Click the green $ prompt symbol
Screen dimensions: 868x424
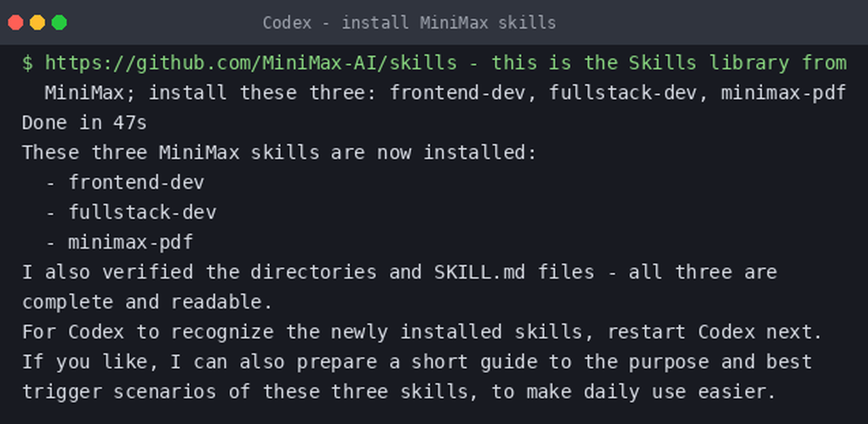coord(27,63)
